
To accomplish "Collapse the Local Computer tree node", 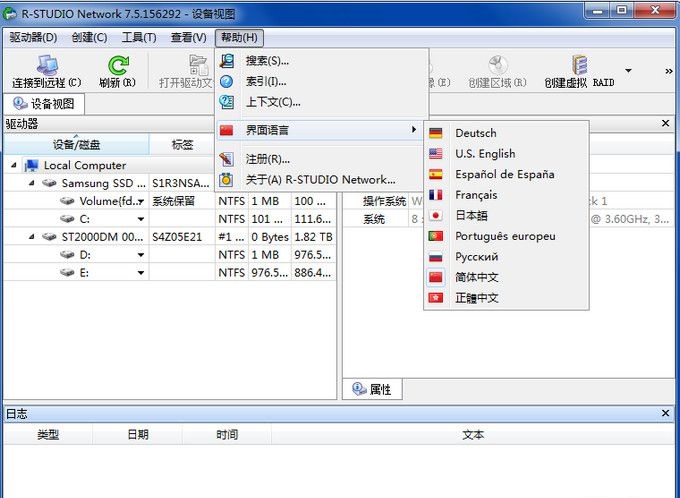I will point(14,165).
